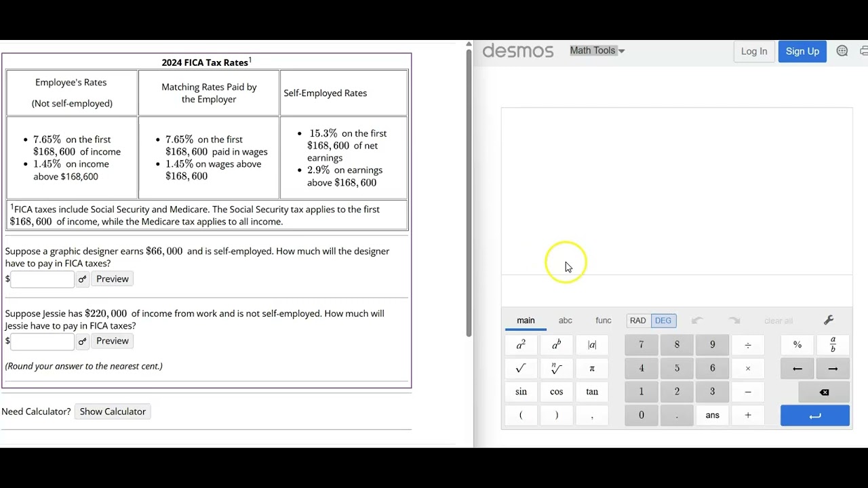Select the main keypad tab

tap(526, 321)
